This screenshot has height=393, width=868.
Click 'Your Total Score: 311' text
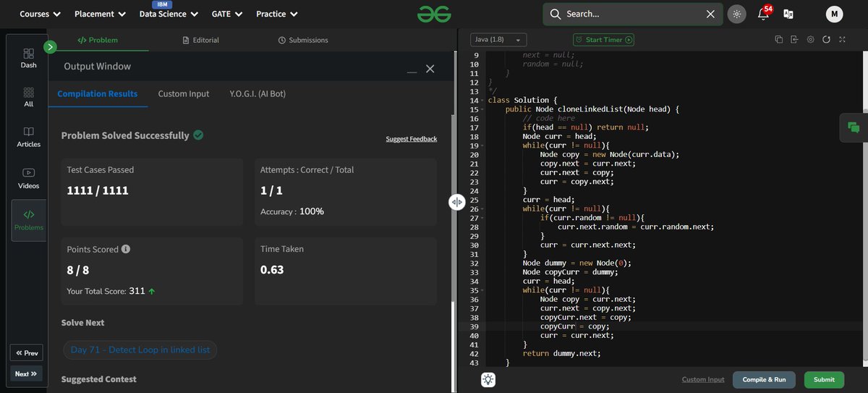click(106, 291)
